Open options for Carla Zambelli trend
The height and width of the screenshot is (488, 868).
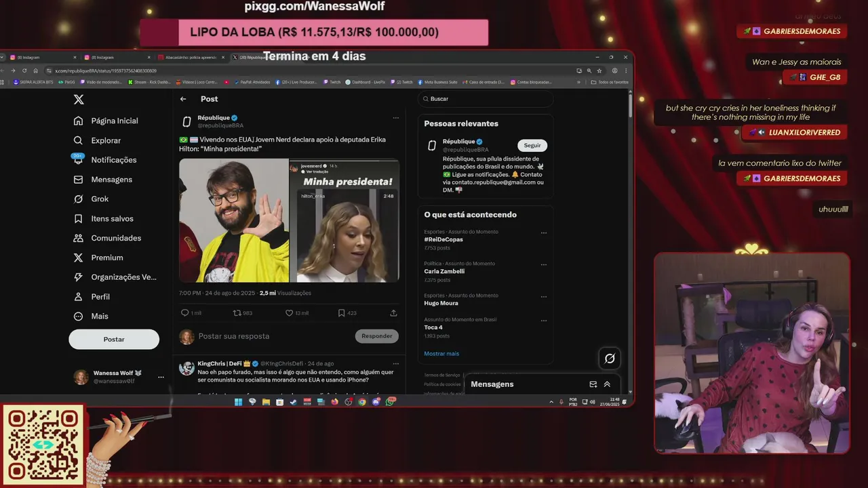pyautogui.click(x=543, y=265)
